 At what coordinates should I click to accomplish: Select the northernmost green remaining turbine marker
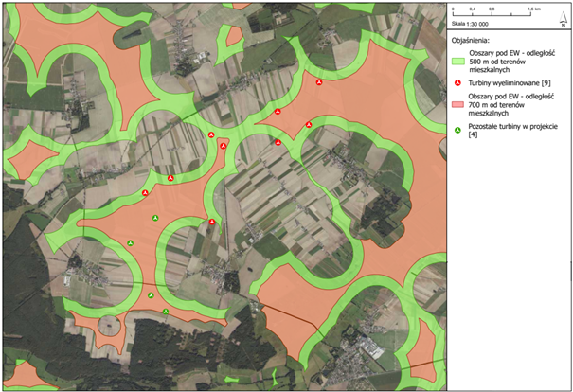coord(157,220)
